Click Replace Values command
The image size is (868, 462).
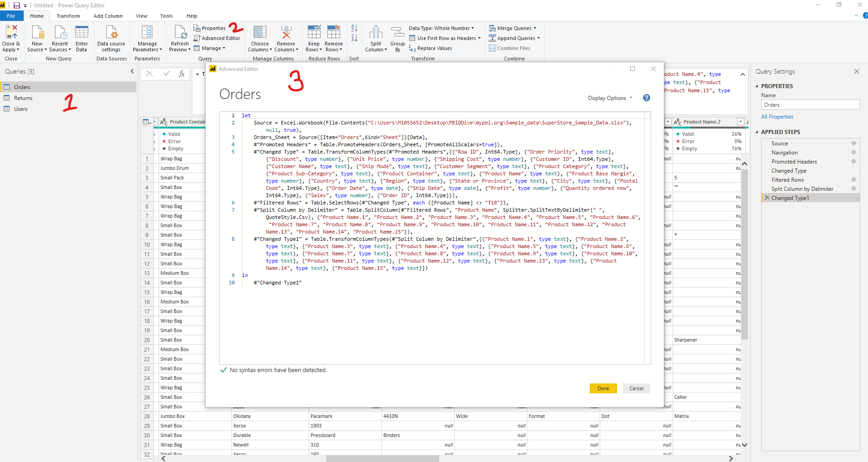click(431, 48)
